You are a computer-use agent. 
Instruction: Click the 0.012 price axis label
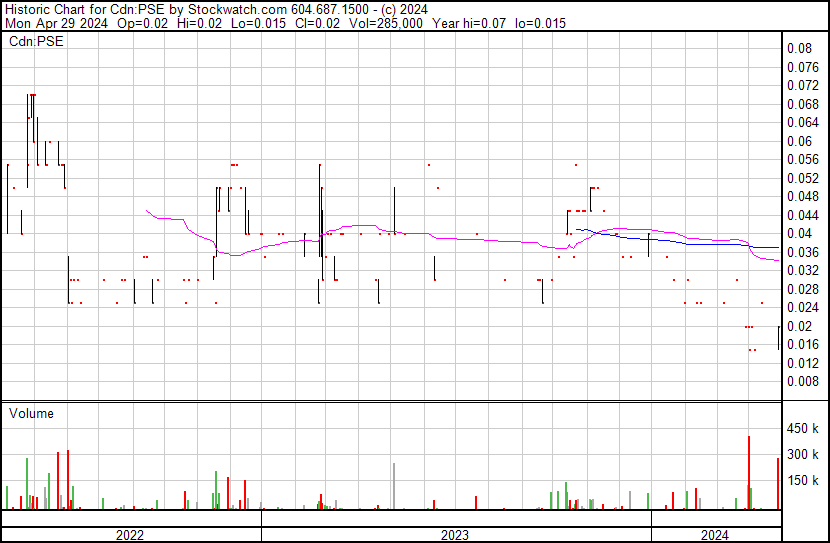coord(802,364)
